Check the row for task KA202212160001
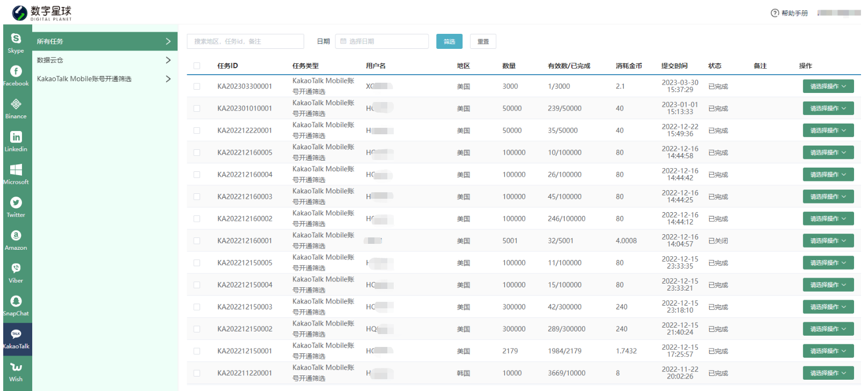The width and height of the screenshot is (868, 391). [197, 241]
